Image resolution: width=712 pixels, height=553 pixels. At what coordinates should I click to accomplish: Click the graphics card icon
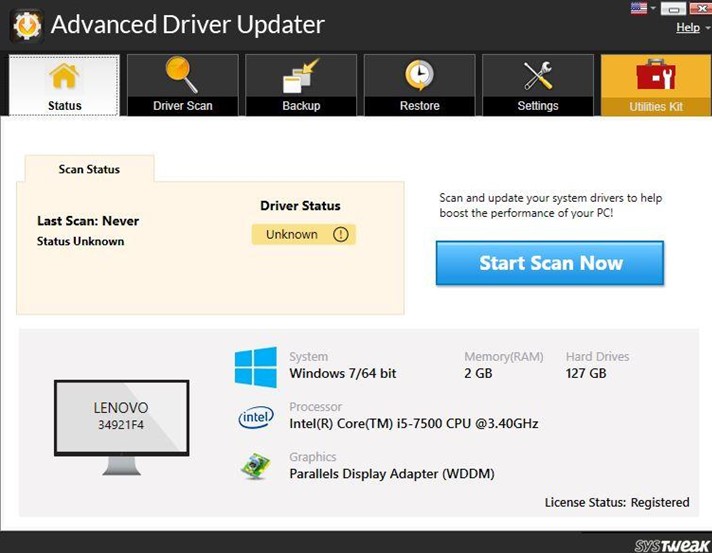pyautogui.click(x=255, y=466)
